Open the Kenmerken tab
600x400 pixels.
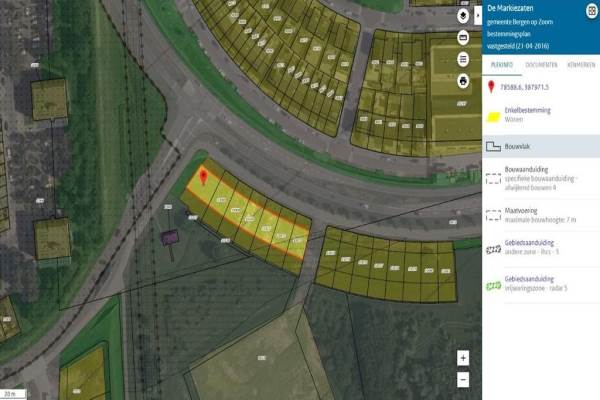coord(581,65)
